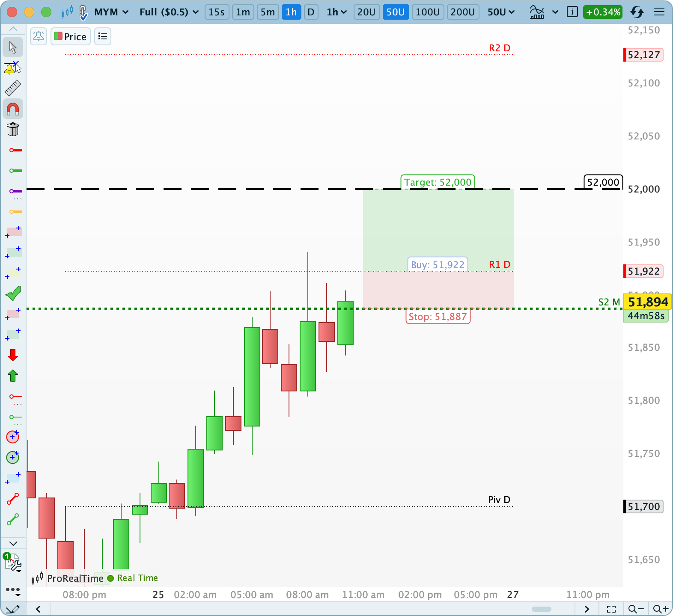This screenshot has width=673, height=616.
Task: Click the indicators icon in top bar
Action: coord(537,12)
